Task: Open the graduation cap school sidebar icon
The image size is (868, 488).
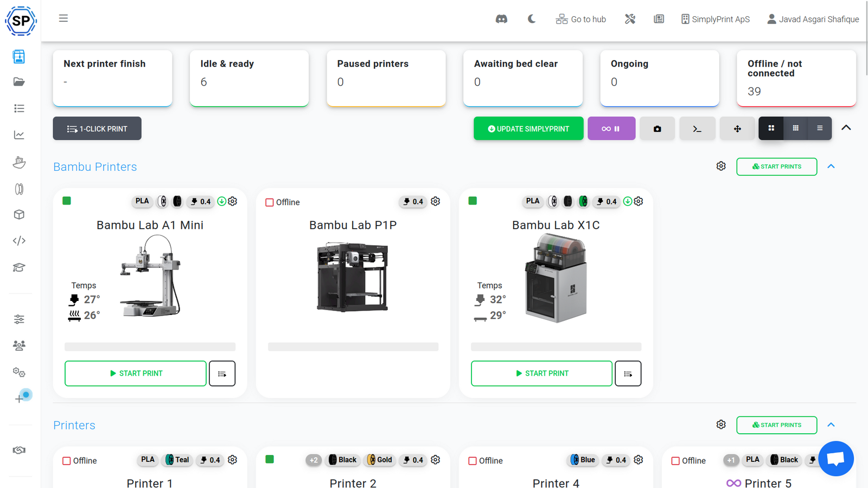Action: tap(19, 267)
